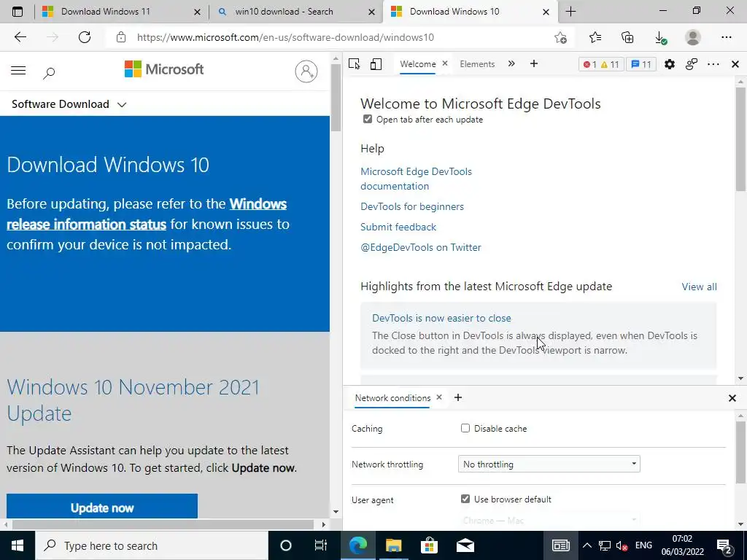Close the Network conditions tab

(x=439, y=397)
